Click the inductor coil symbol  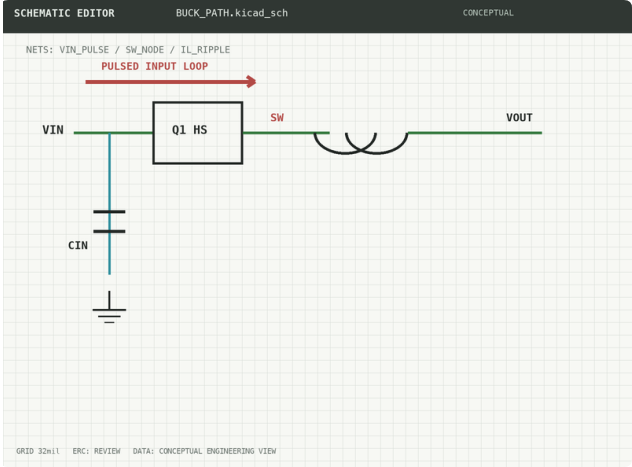tap(361, 143)
